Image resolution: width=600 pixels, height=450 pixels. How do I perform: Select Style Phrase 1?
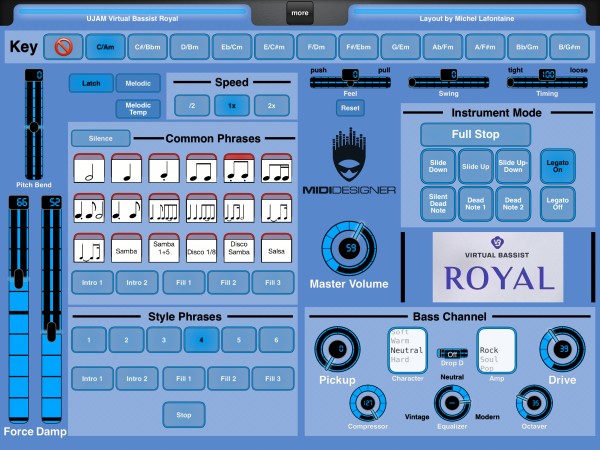[x=89, y=340]
